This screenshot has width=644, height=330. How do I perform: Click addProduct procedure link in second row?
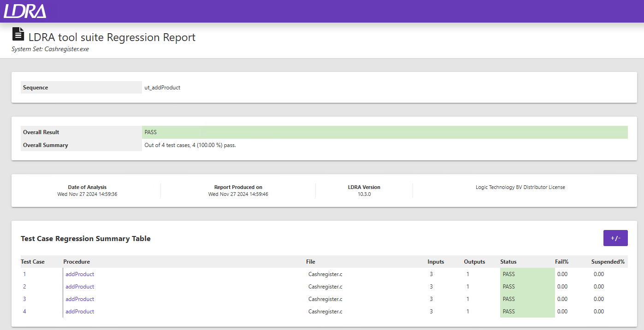click(80, 287)
